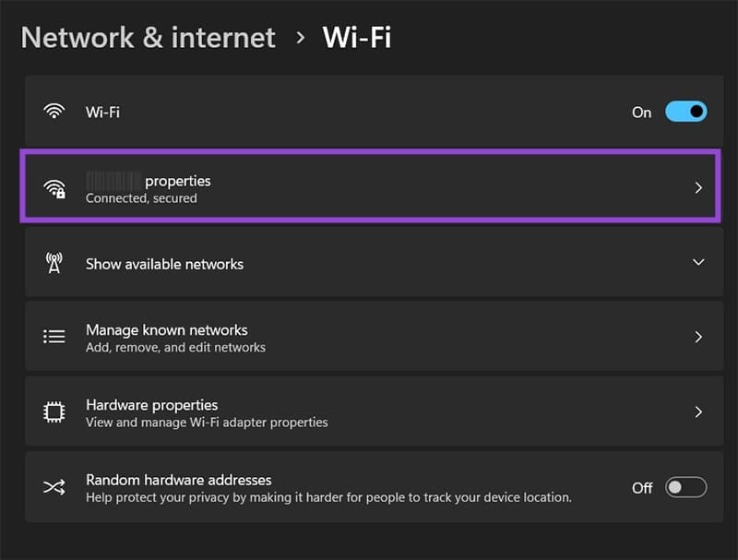This screenshot has height=560, width=738.
Task: Click the Wi-Fi label in first row
Action: tap(102, 113)
